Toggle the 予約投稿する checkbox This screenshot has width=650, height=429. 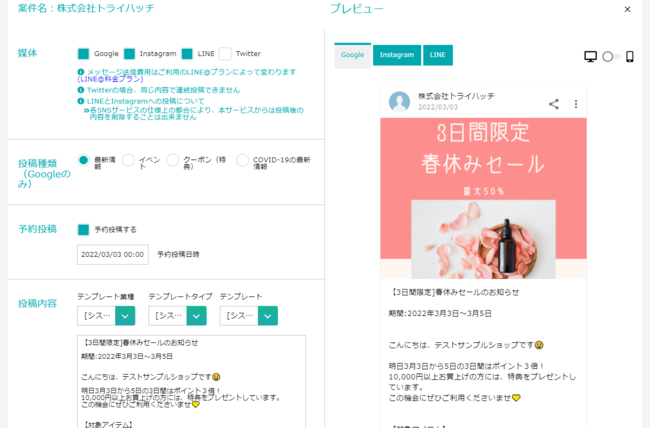[x=84, y=229]
